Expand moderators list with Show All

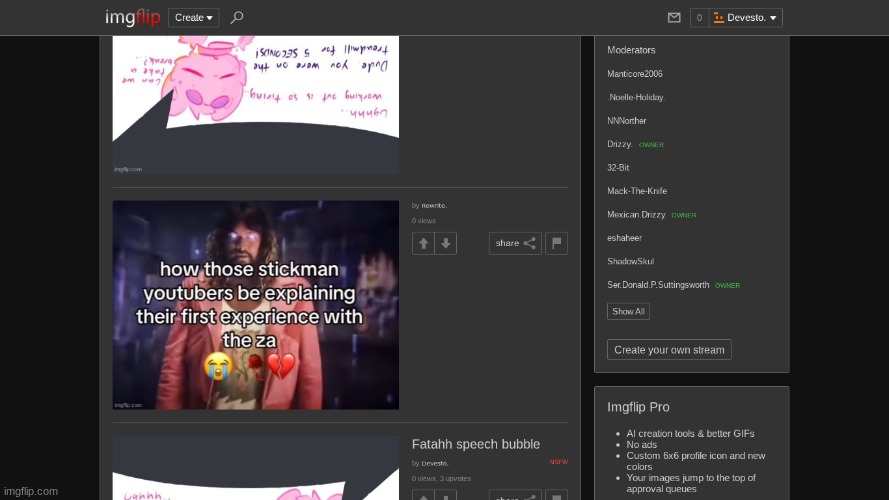pyautogui.click(x=628, y=311)
